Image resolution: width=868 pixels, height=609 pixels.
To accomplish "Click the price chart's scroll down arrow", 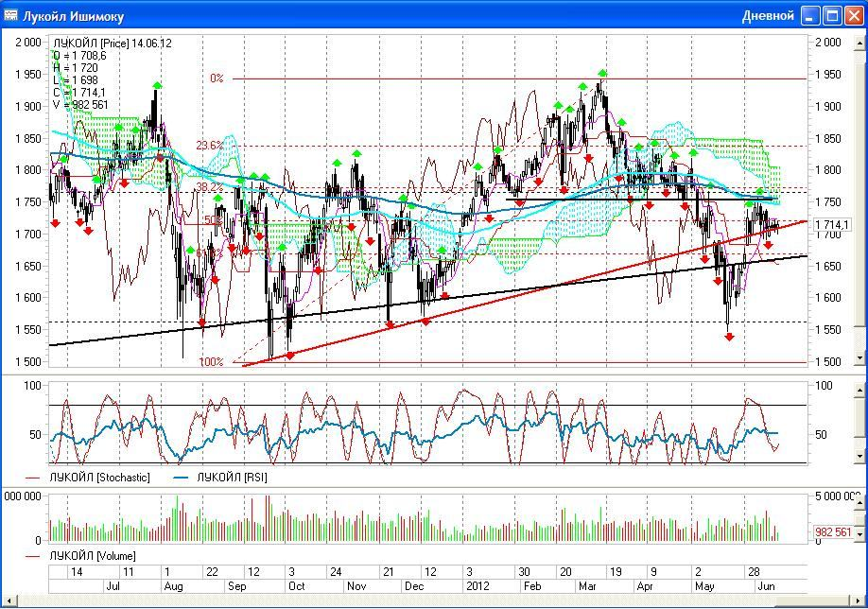I will [x=859, y=358].
